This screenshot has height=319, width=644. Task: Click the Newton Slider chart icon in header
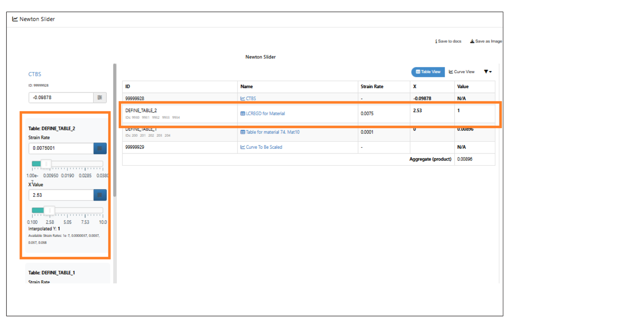coord(15,19)
